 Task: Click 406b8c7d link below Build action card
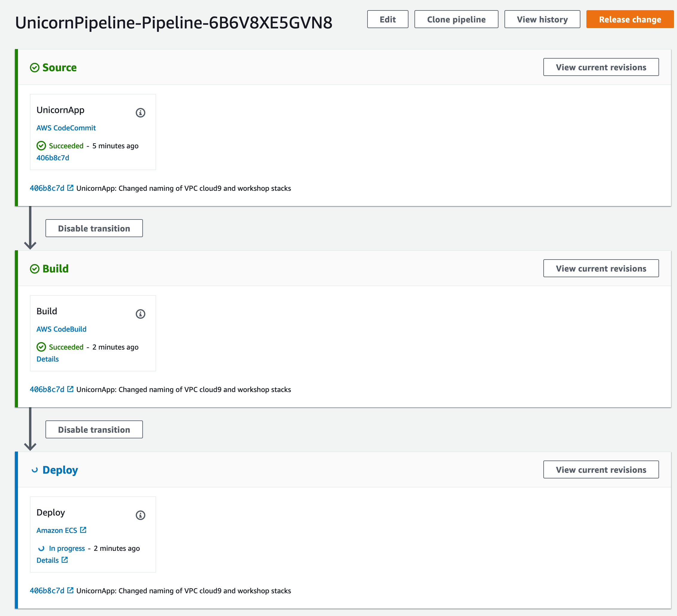(47, 389)
